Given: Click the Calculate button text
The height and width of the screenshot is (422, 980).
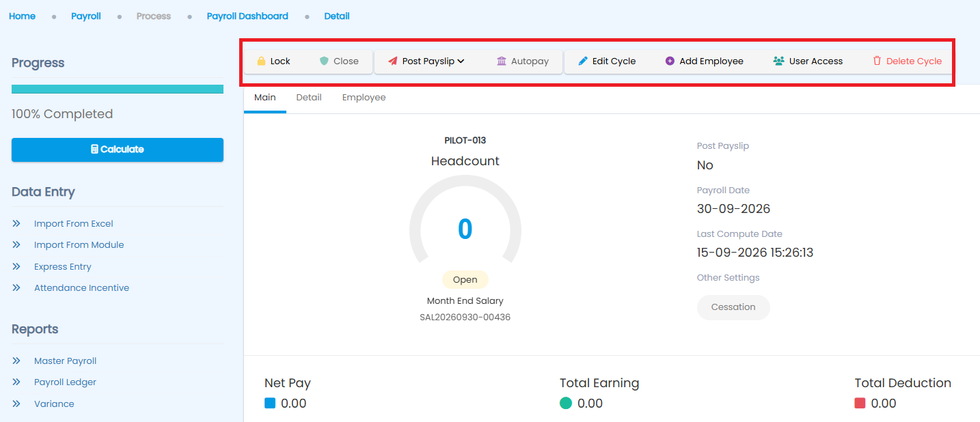Looking at the screenshot, I should pyautogui.click(x=122, y=149).
